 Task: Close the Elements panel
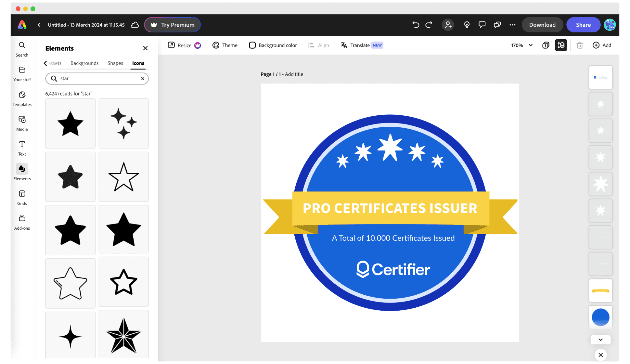pyautogui.click(x=145, y=48)
